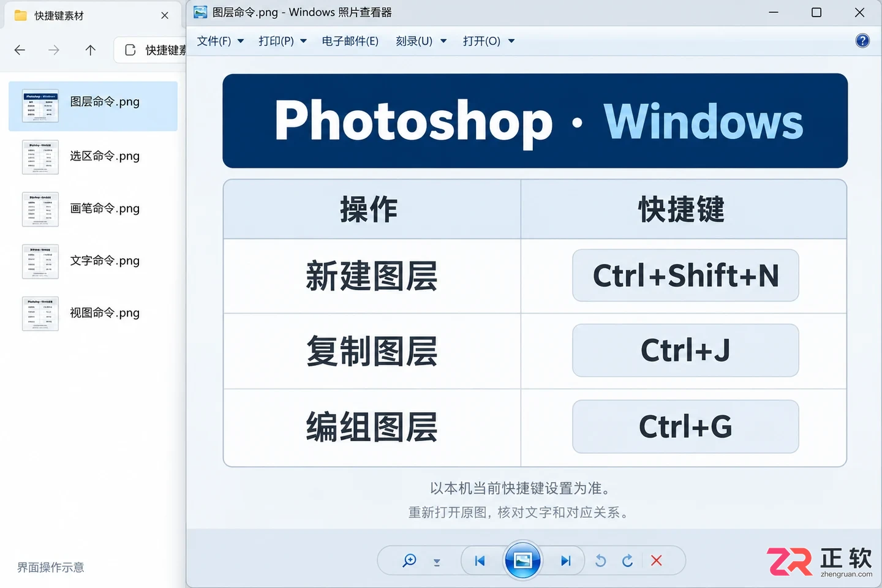Viewport: 882px width, 588px height.
Task: Click the explorer address bar showing 快捷键素材
Action: coord(151,50)
